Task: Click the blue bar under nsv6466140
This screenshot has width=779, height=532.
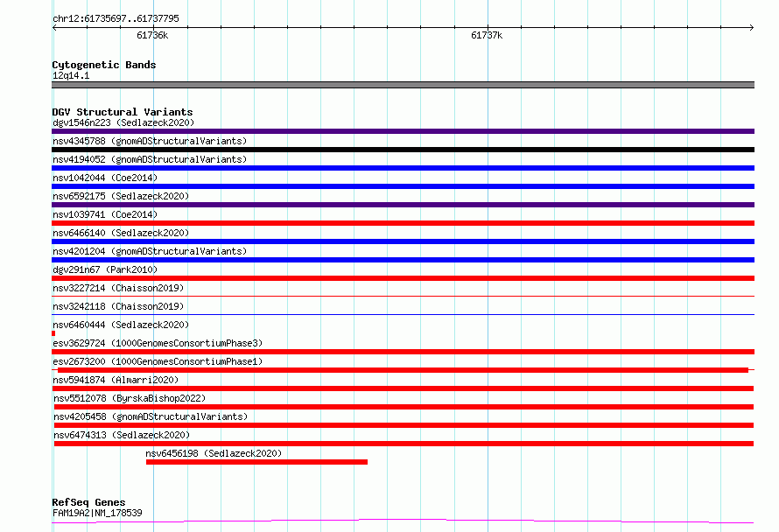Action: (403, 241)
